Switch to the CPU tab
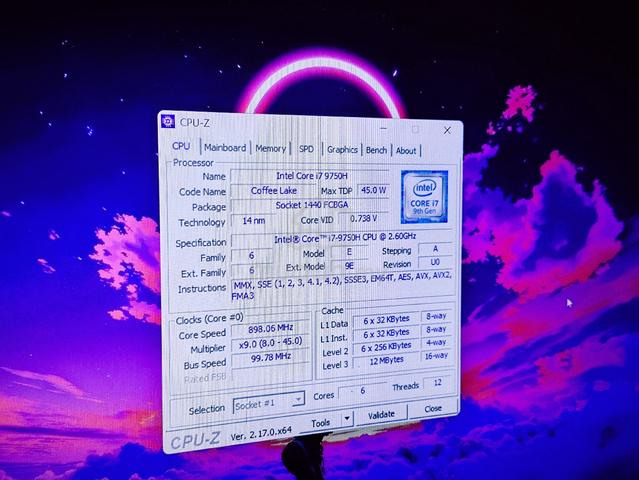Image resolution: width=639 pixels, height=480 pixels. [x=181, y=146]
